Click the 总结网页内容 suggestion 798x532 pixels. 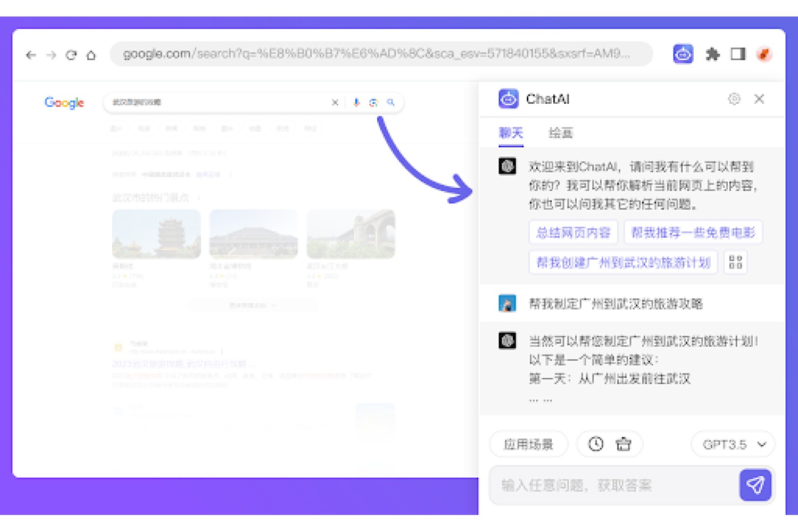573,232
